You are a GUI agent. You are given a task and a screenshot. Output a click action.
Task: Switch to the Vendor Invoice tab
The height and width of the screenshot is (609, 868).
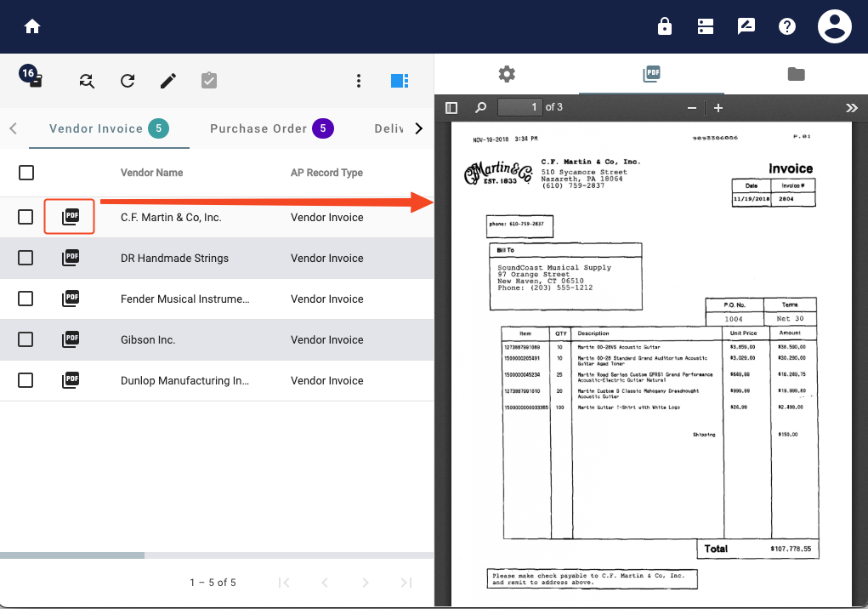tap(109, 128)
